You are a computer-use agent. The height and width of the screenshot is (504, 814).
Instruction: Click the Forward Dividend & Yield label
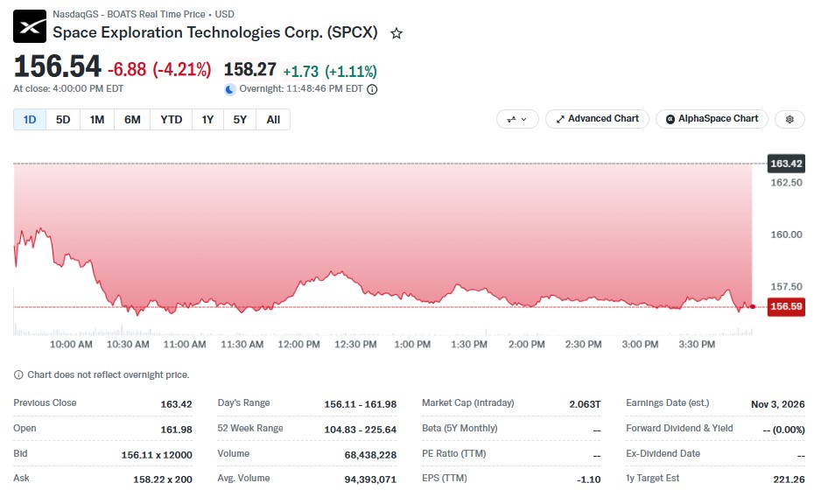tap(679, 428)
